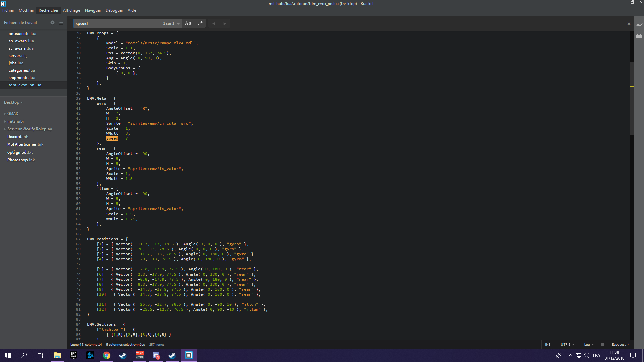Click the linting status circle

(x=602, y=344)
